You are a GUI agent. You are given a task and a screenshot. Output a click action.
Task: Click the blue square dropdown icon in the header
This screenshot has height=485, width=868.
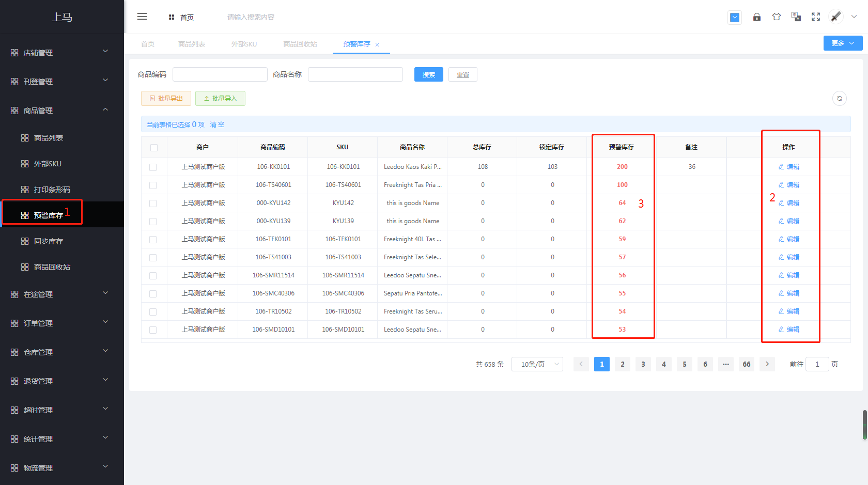point(735,18)
